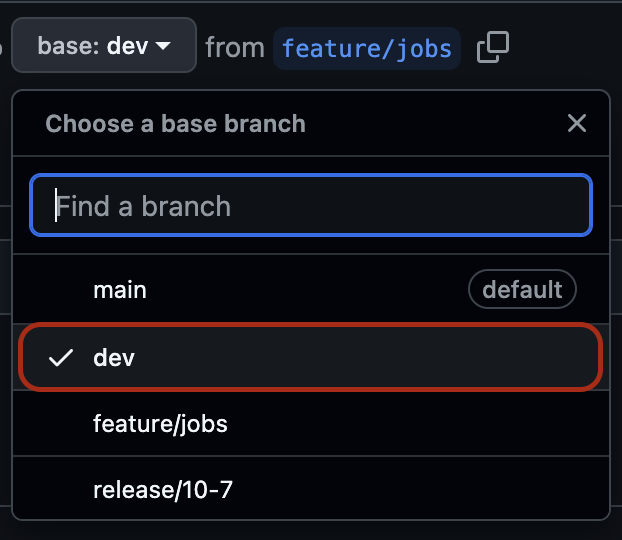The image size is (622, 540).
Task: Click the feature/jobs text in the list
Action: [160, 424]
